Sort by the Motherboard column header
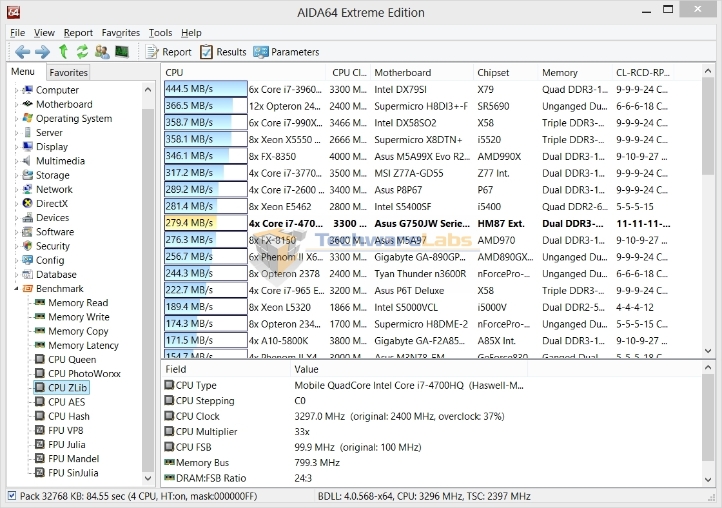This screenshot has width=722, height=508. click(421, 72)
